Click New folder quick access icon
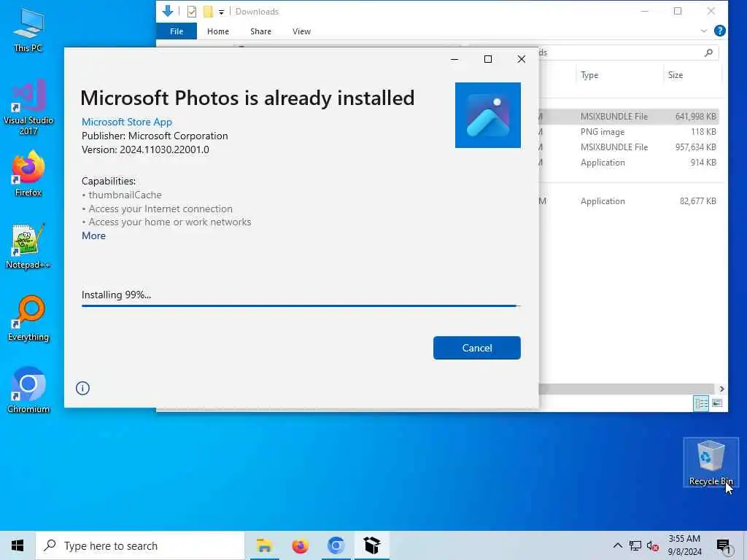747x560 pixels. 208,12
